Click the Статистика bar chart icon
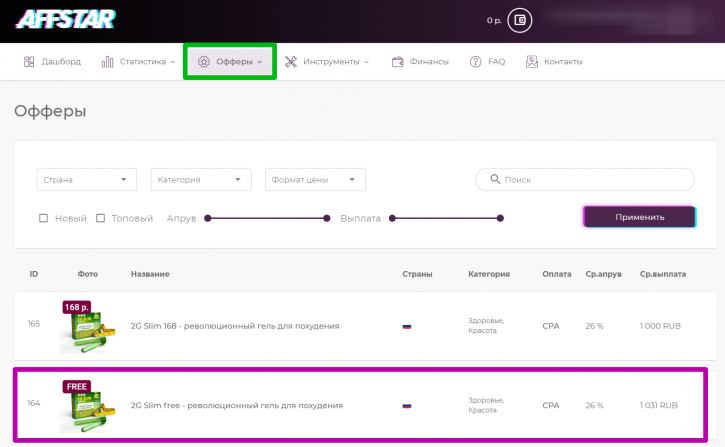This screenshot has height=447, width=725. click(x=107, y=61)
